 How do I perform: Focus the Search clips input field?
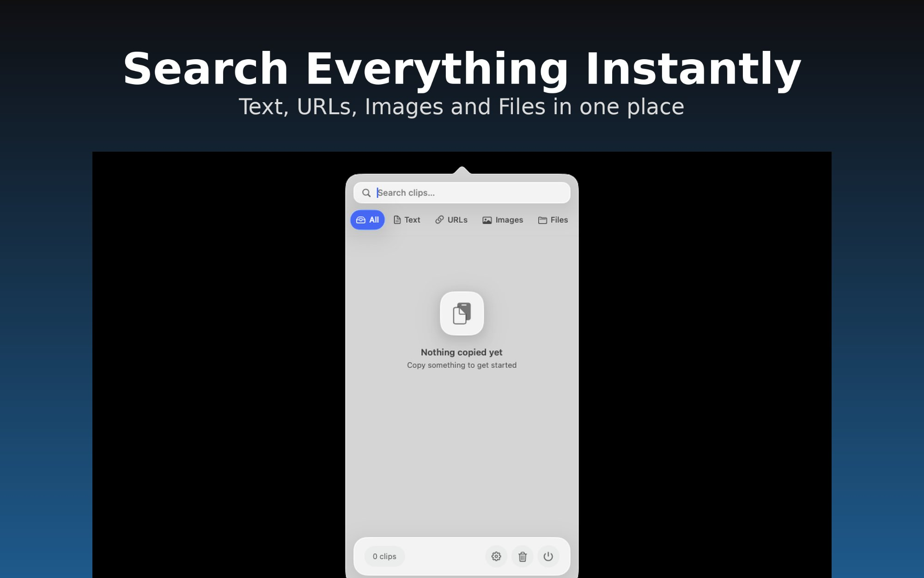(x=462, y=193)
